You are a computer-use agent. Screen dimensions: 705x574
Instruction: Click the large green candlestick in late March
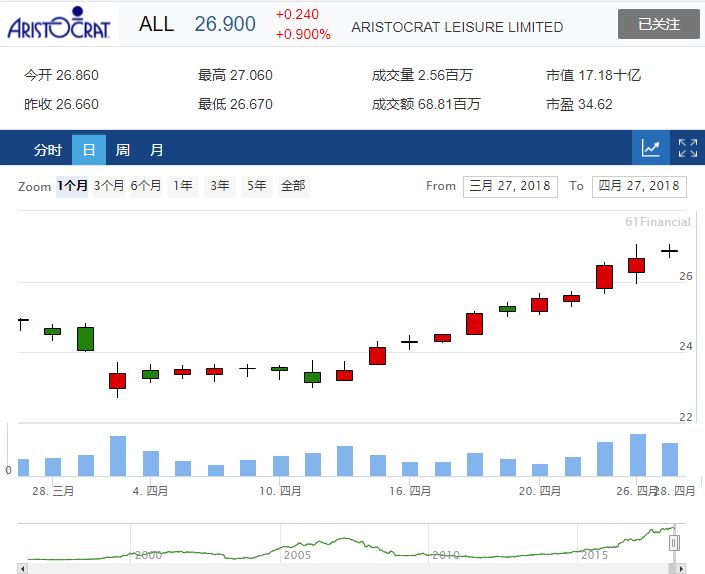[x=85, y=338]
